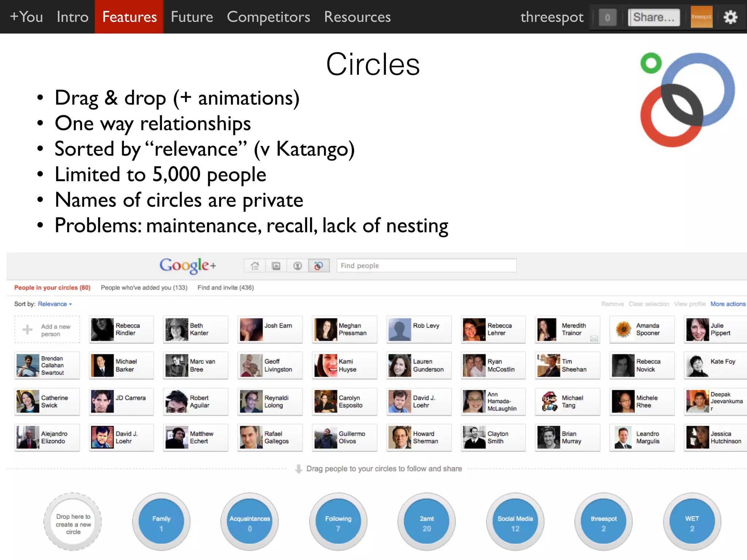Select Jessica Hutchinson's person card
Image resolution: width=747 pixels, height=560 pixels.
(716, 437)
